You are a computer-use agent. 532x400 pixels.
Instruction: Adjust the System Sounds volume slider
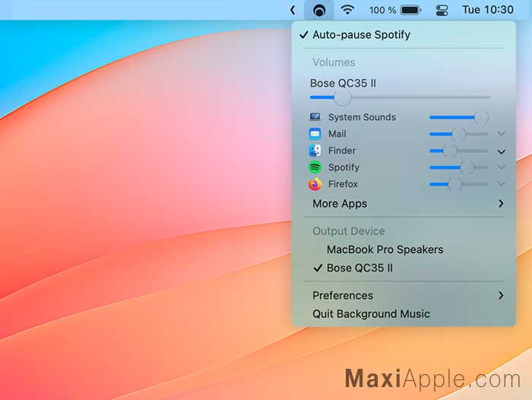(x=459, y=117)
